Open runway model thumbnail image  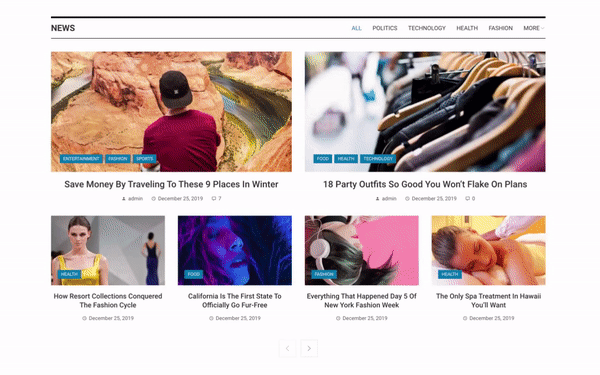(108, 250)
